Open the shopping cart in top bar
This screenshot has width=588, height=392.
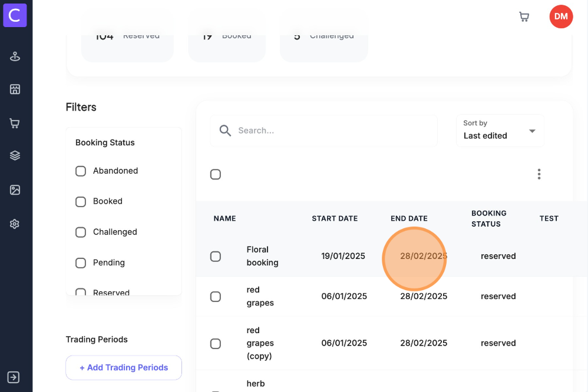coord(524,17)
